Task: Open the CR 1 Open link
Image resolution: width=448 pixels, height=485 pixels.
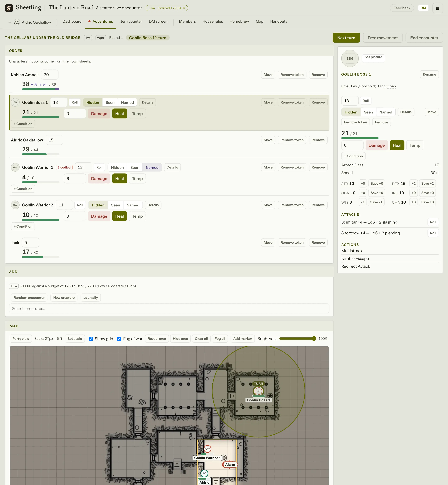Action: 391,86
